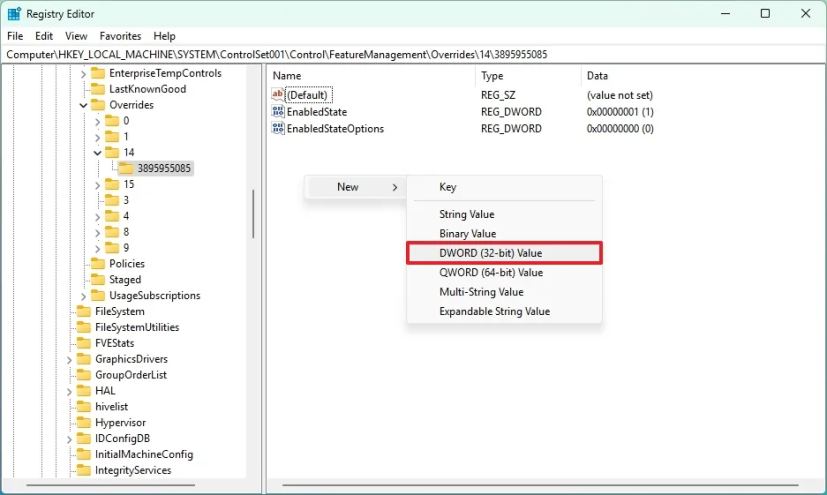Viewport: 827px width, 495px height.
Task: Click the Policies folder icon
Action: [x=98, y=264]
